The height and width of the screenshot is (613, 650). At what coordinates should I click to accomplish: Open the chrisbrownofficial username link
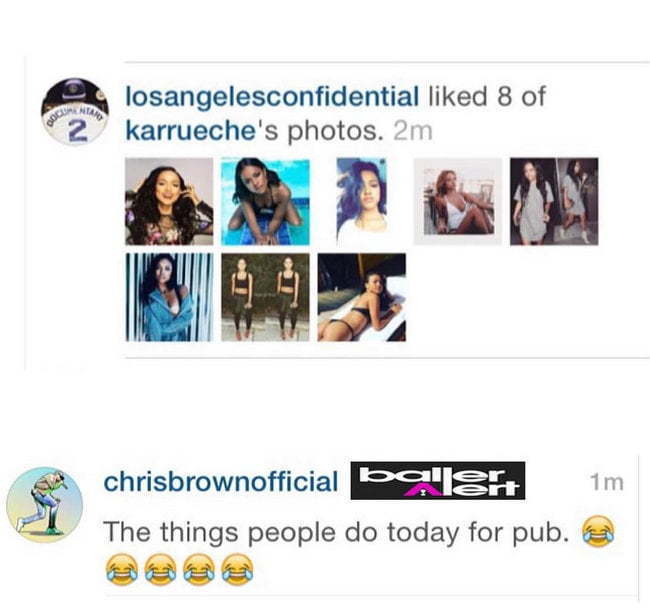coord(221,482)
